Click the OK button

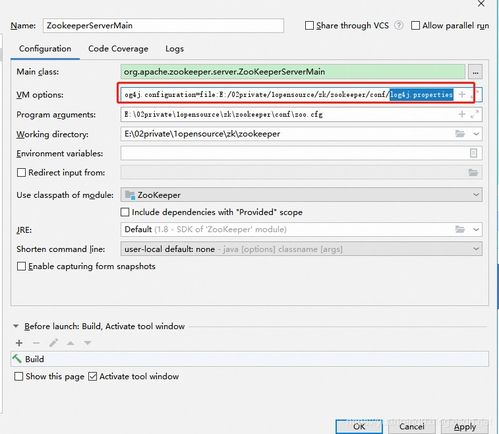(x=359, y=427)
